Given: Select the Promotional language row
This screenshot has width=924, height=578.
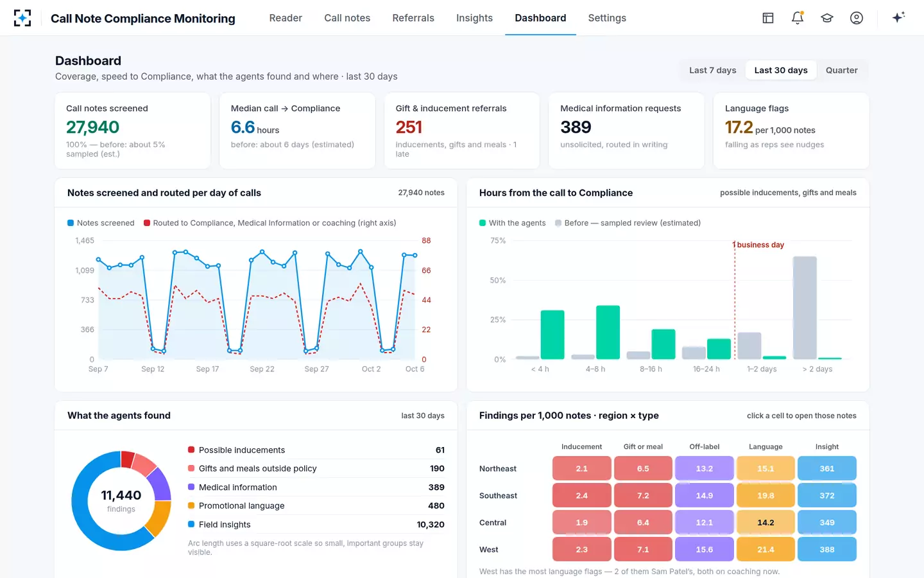Looking at the screenshot, I should pos(316,505).
